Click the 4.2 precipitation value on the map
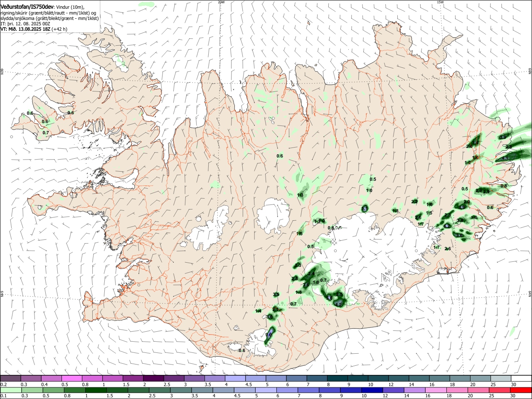This screenshot has height=399, width=532. pyautogui.click(x=338, y=305)
